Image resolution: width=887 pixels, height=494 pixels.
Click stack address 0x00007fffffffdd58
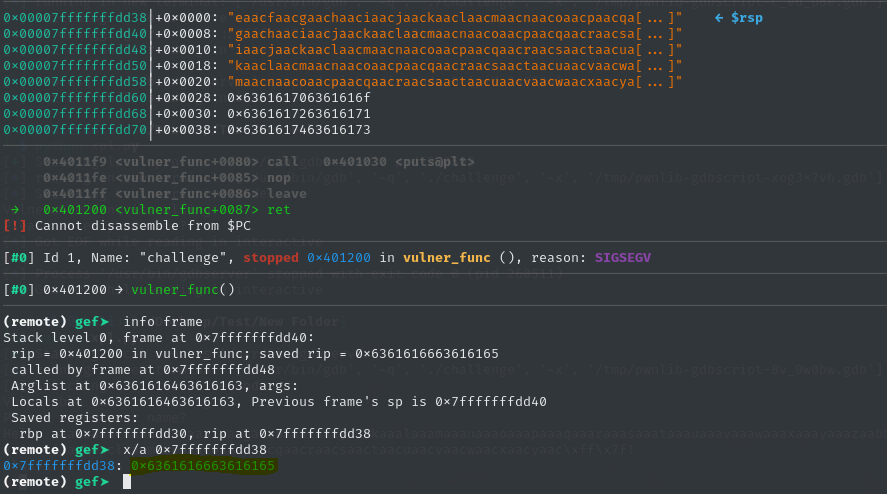click(75, 82)
